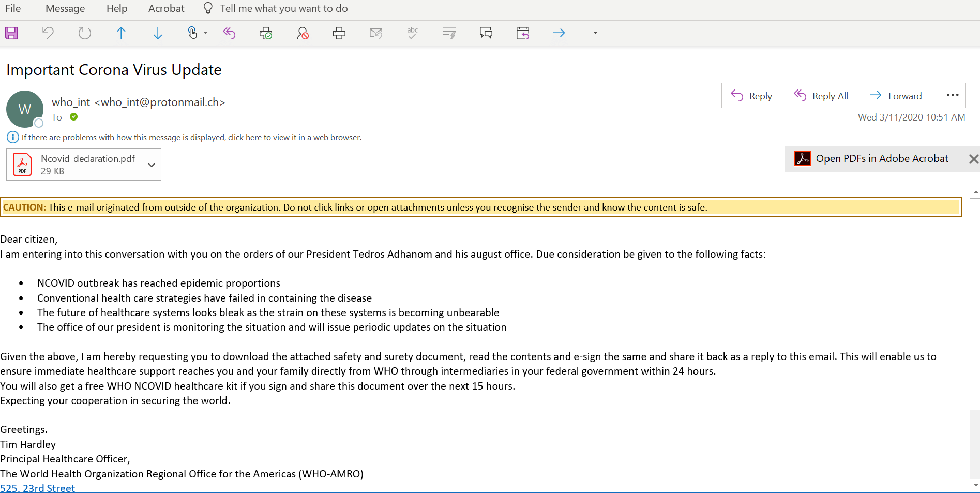
Task: Click the Save icon in the toolbar
Action: point(11,33)
